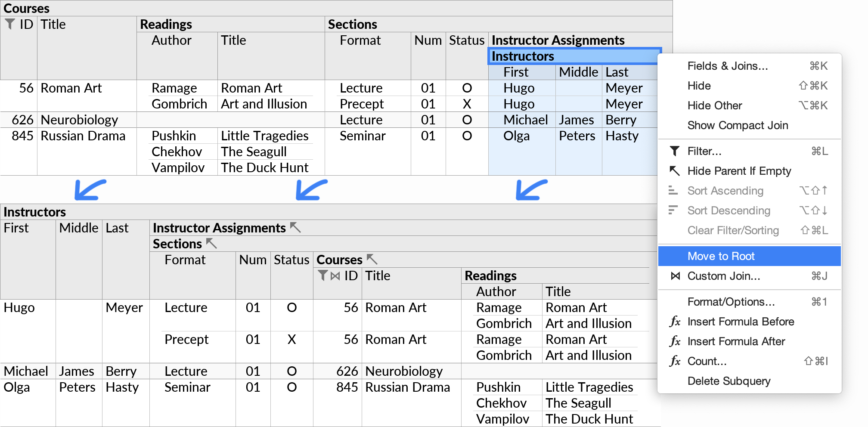This screenshot has height=427, width=868.
Task: Open Fields & Joins... from the menu
Action: pos(727,66)
